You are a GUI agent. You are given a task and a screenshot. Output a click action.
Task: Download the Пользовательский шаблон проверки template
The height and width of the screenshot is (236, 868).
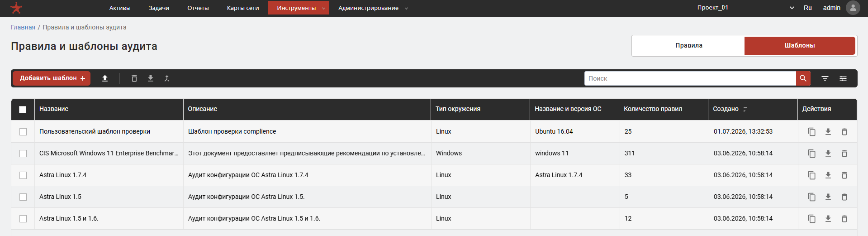(x=828, y=132)
